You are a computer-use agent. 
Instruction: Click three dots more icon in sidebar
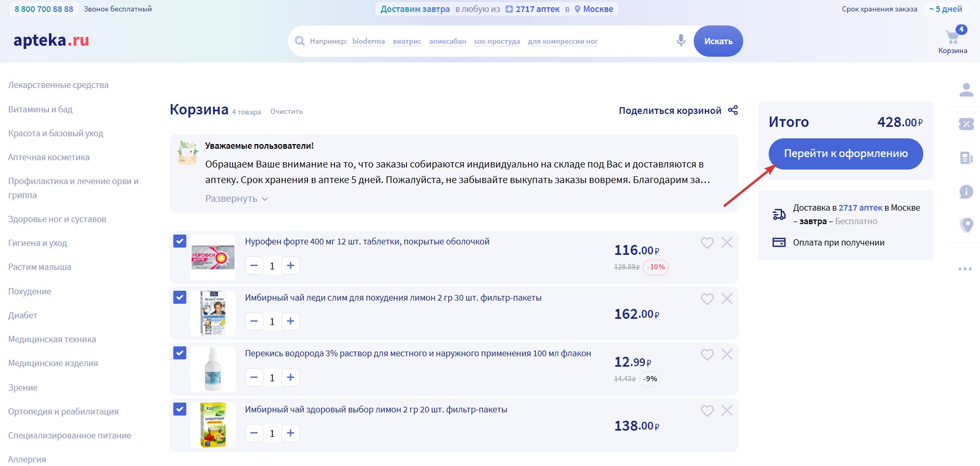[965, 269]
